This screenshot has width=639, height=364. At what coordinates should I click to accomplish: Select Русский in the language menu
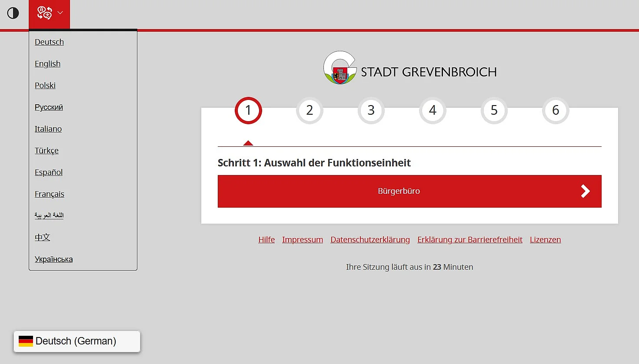click(x=49, y=107)
